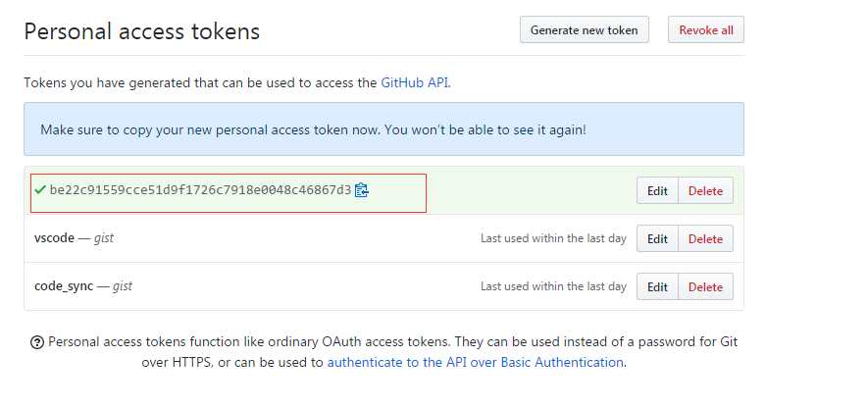Edit the code_sync token

click(657, 286)
